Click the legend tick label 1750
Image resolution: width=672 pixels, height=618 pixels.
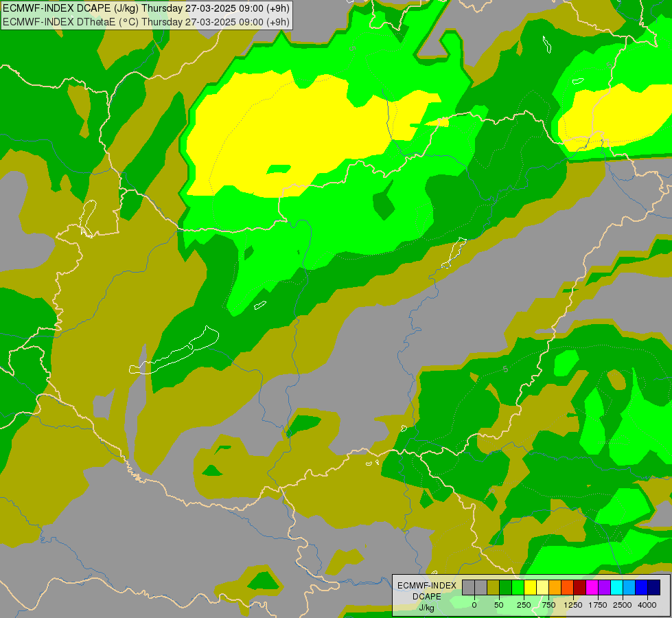(x=598, y=605)
